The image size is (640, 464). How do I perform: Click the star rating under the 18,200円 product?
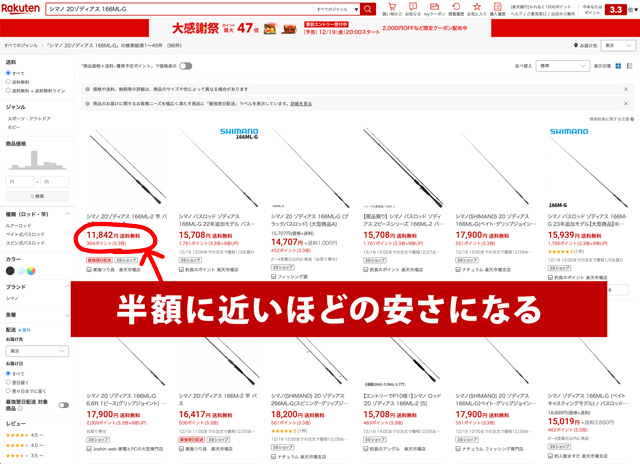point(284,431)
